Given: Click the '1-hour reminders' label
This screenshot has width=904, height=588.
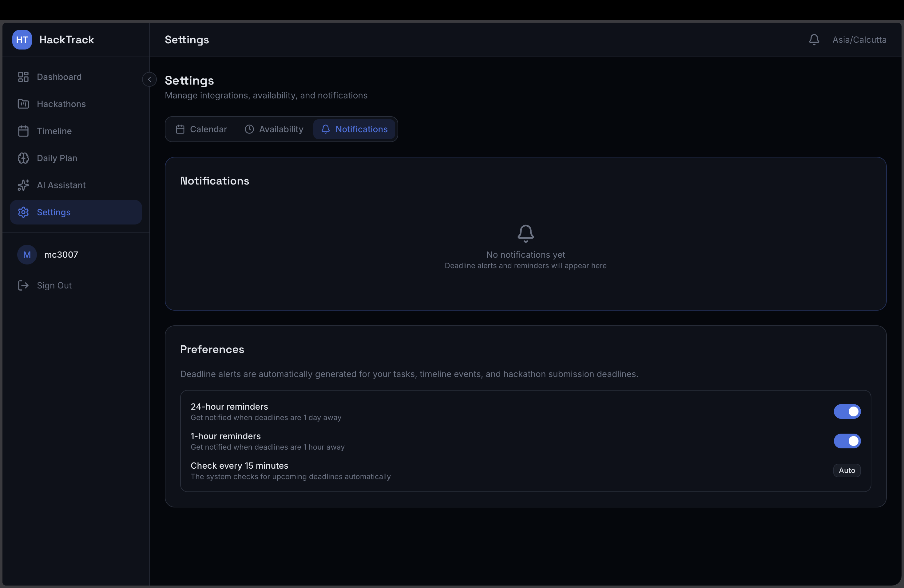Looking at the screenshot, I should coord(226,436).
